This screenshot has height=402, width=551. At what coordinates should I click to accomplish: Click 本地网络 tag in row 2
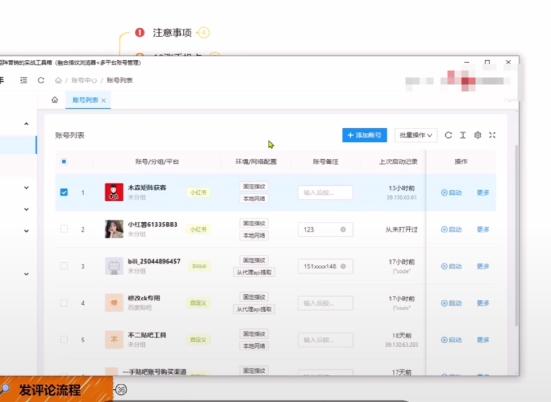[254, 235]
